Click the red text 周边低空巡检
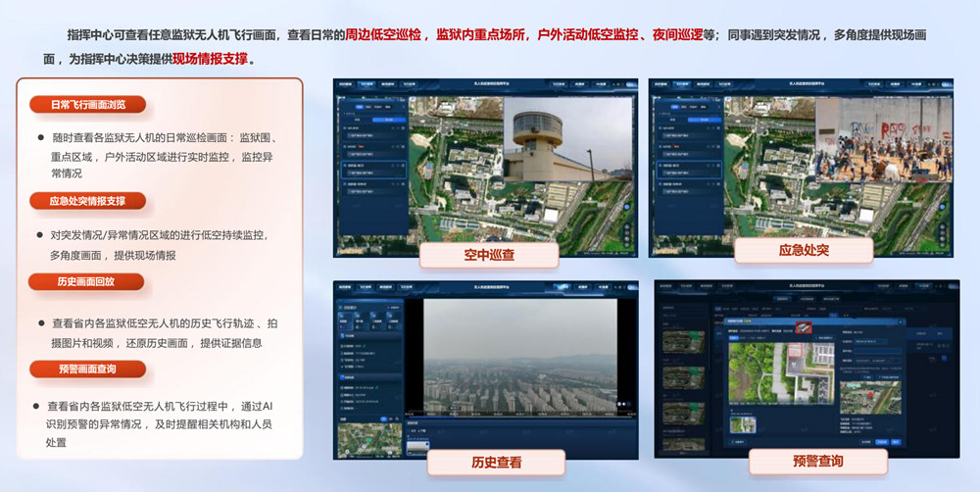This screenshot has width=980, height=492. click(383, 35)
